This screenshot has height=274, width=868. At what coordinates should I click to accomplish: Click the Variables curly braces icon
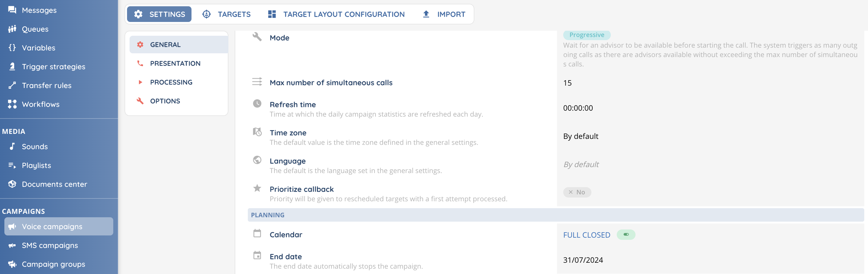pyautogui.click(x=12, y=48)
